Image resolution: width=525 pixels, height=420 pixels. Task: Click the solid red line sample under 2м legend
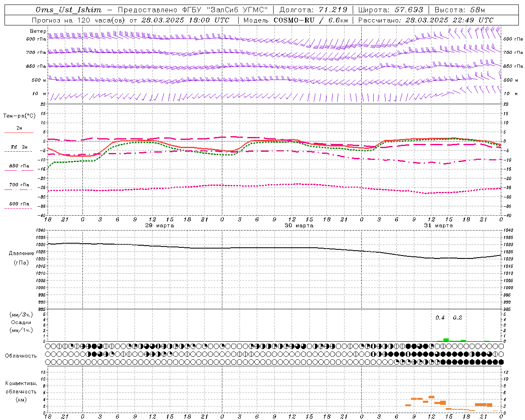click(19, 133)
